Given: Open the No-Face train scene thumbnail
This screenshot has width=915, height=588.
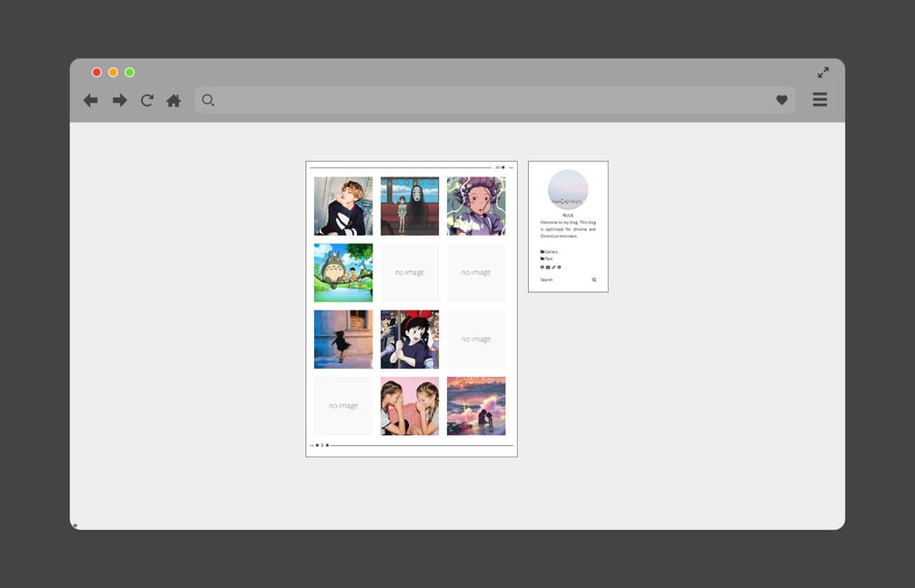Looking at the screenshot, I should click(410, 206).
